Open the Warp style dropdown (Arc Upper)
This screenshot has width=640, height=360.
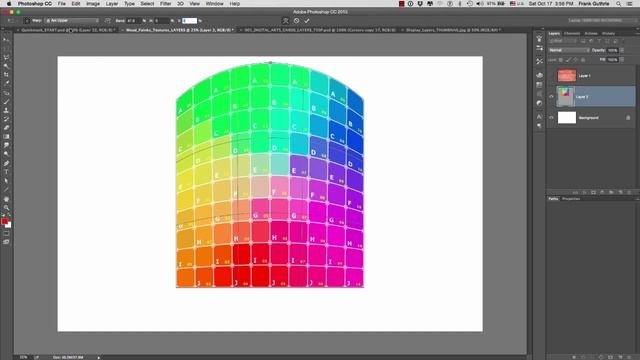tap(72, 20)
